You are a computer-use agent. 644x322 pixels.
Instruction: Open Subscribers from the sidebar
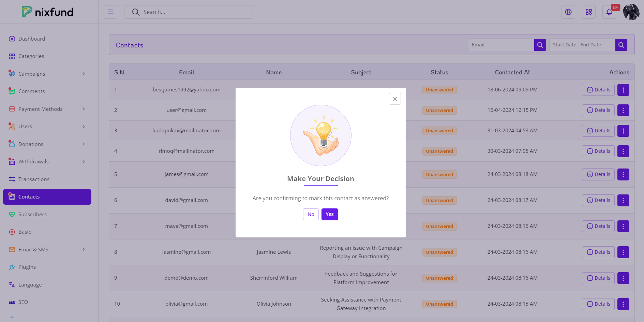(32, 215)
